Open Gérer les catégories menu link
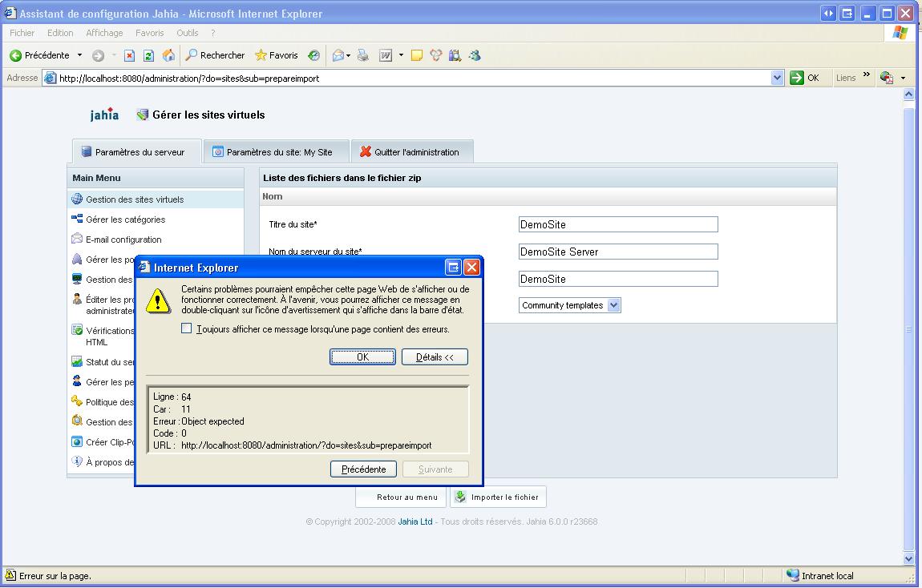 click(x=125, y=219)
